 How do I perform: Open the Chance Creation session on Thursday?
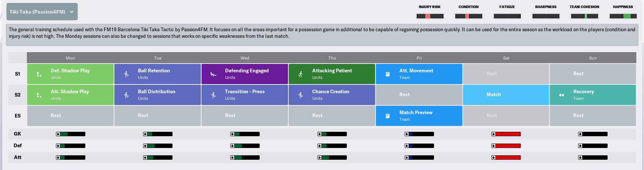click(332, 95)
